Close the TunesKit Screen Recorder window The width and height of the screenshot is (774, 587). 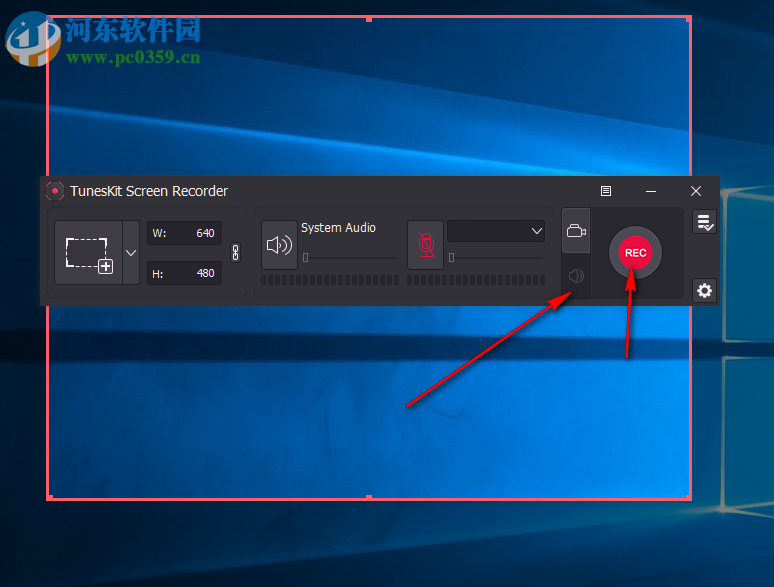tap(696, 191)
